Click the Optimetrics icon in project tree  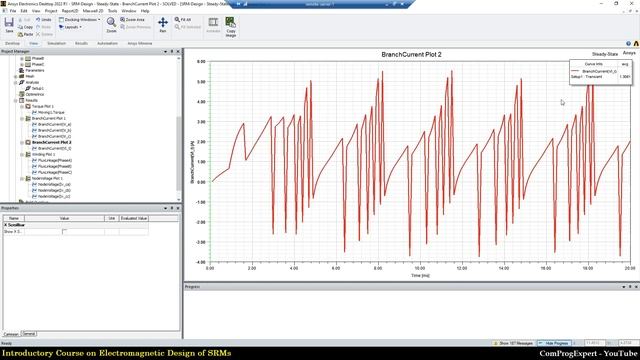pos(22,94)
